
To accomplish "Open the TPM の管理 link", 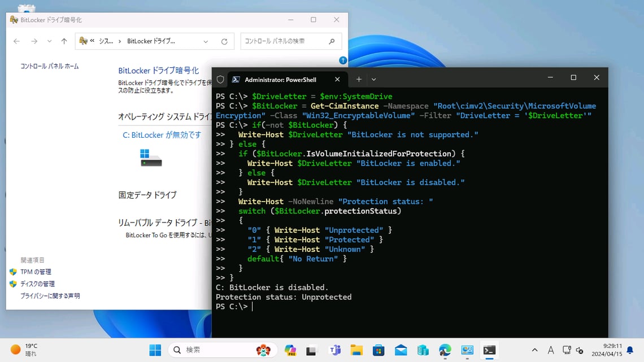I will [x=36, y=272].
